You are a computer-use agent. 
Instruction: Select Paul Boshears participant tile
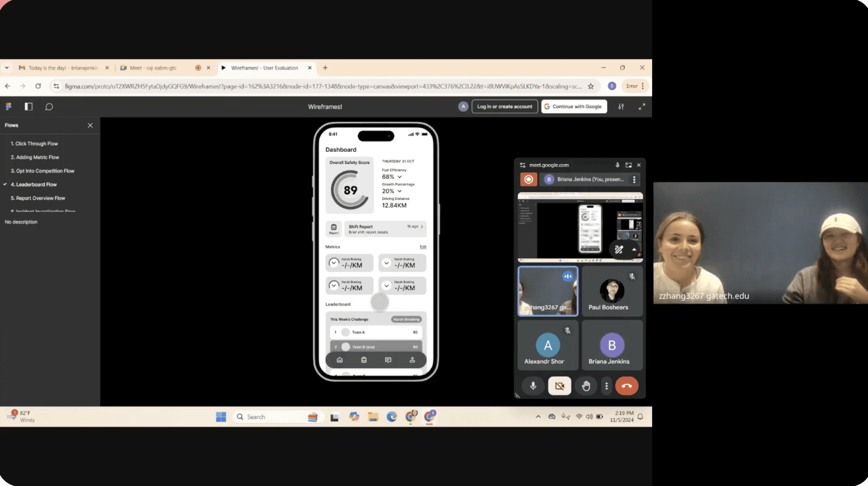[x=611, y=291]
